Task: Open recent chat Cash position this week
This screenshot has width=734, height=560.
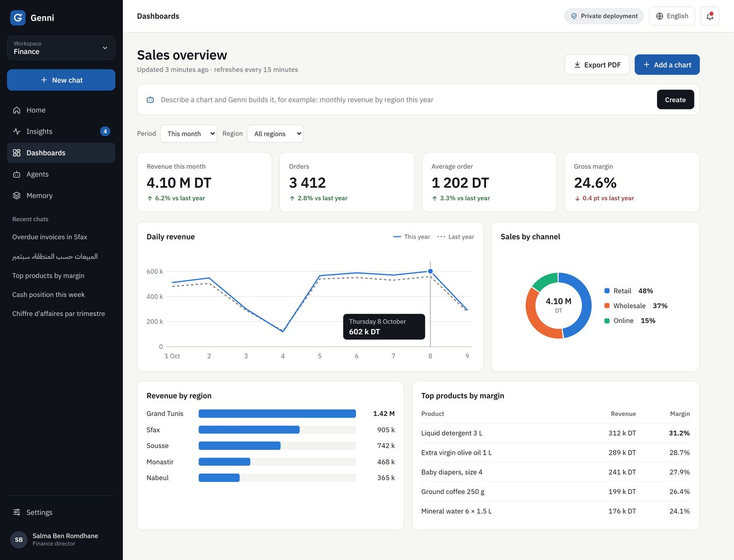Action: click(x=48, y=294)
